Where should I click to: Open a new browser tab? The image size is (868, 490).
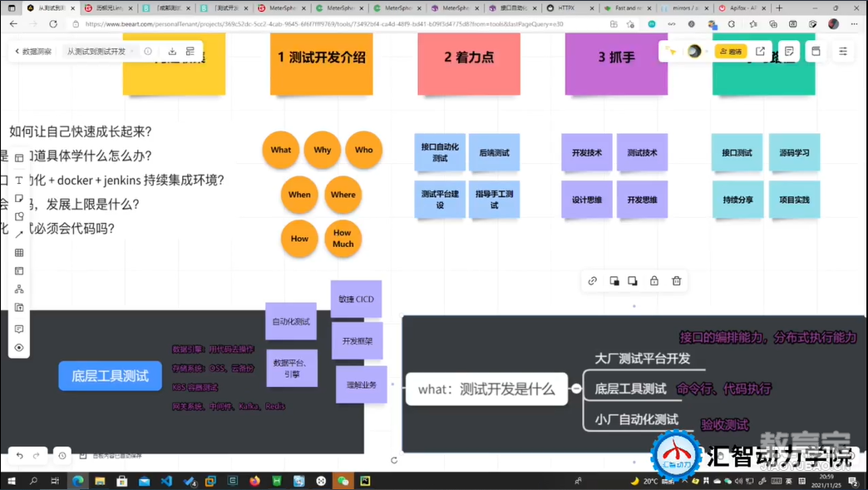(779, 8)
